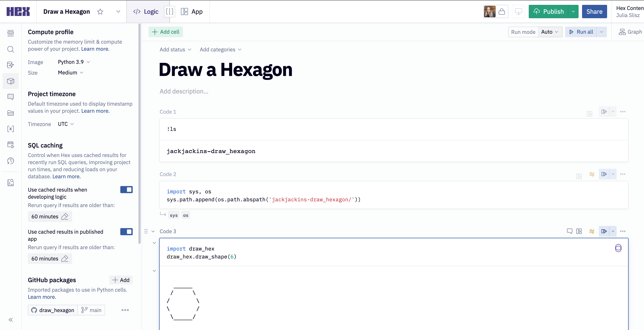Disable cached results when developing logic
This screenshot has height=330, width=644.
(126, 190)
